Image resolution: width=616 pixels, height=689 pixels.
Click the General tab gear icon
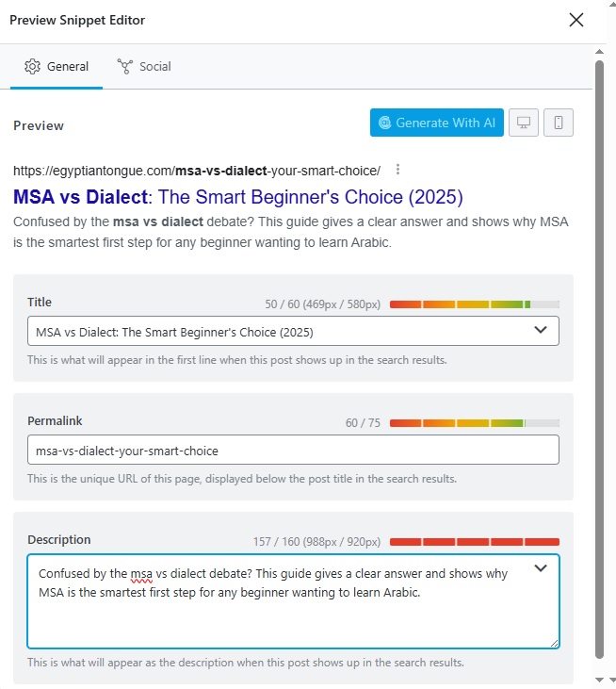coord(33,66)
